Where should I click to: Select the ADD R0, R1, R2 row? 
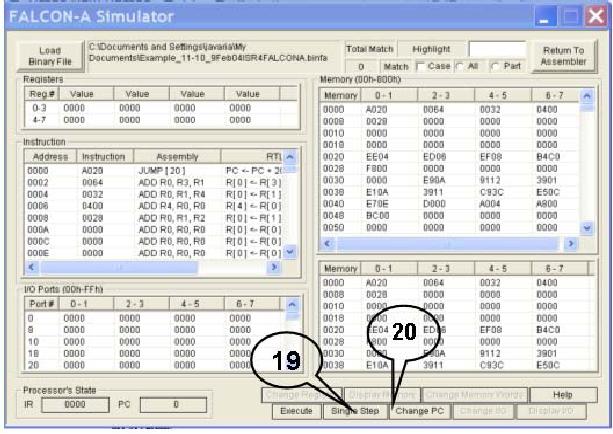[154, 218]
